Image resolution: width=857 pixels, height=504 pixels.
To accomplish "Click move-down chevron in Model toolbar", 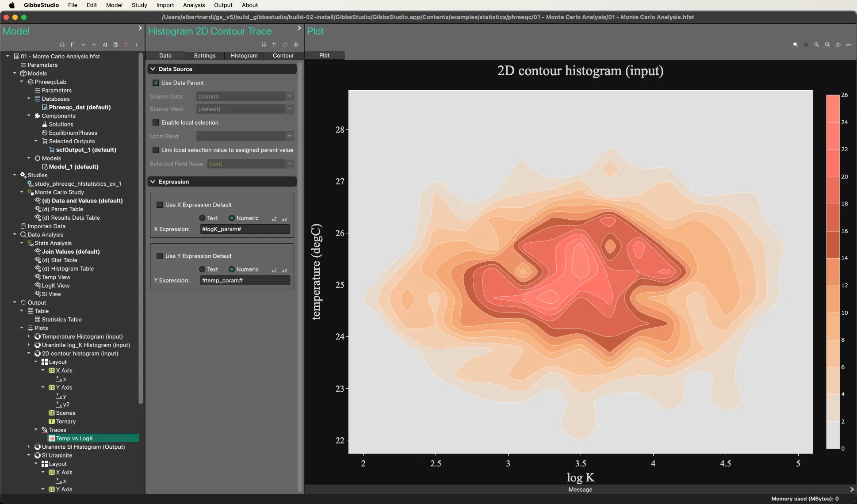I will pos(84,45).
